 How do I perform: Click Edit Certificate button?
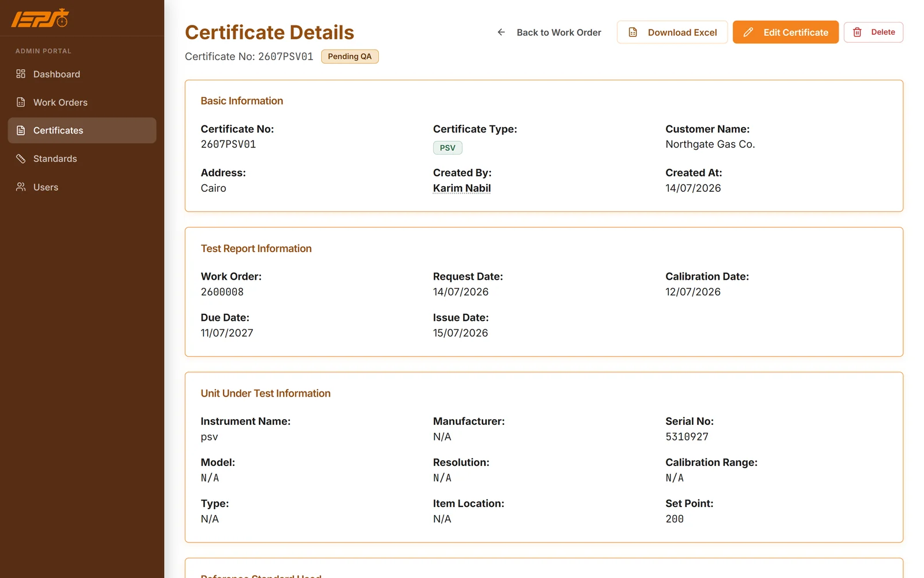coord(785,32)
